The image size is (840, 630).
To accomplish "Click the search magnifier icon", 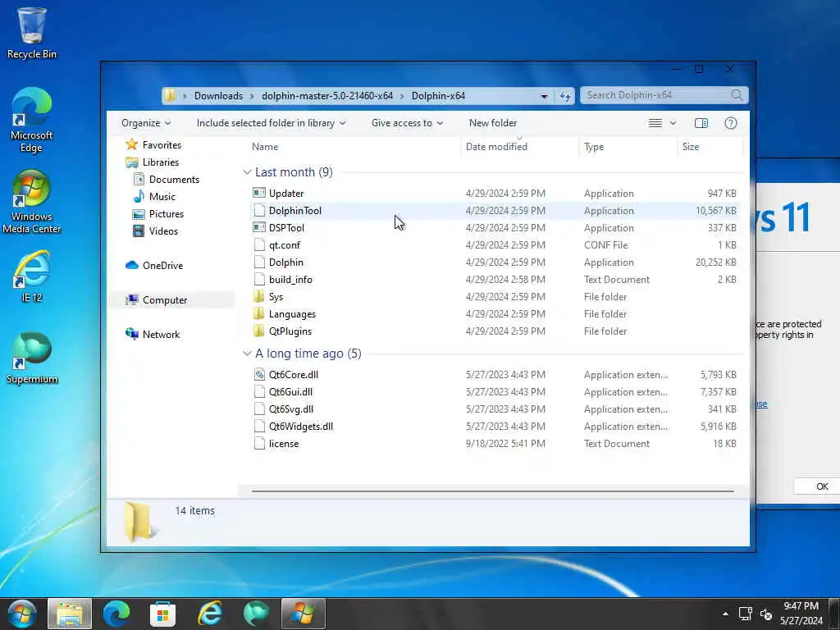I will [x=737, y=95].
